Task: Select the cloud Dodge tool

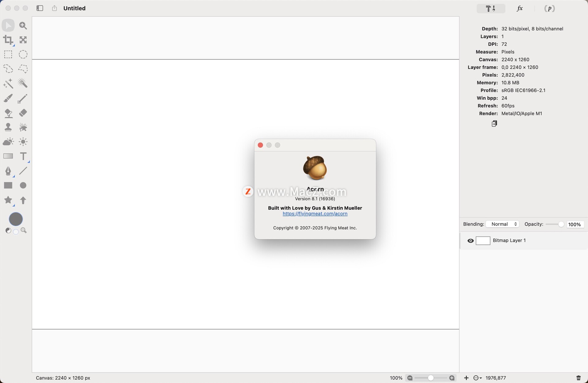Action: pos(8,142)
